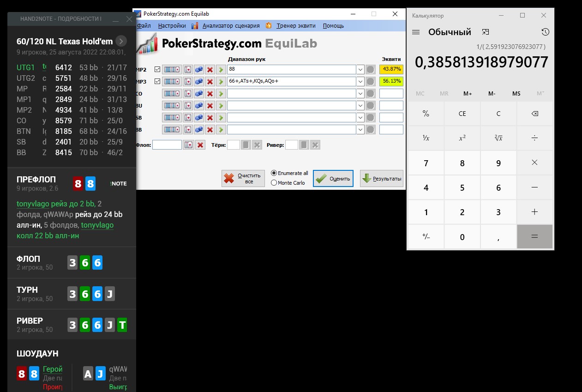Uncheck the MP2 player checkbox
The image size is (582, 392).
tap(157, 69)
